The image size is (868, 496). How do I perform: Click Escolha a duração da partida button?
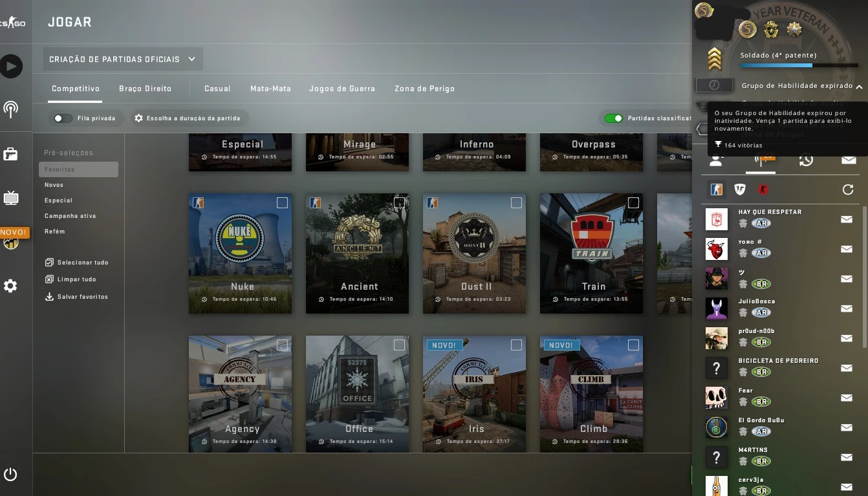click(188, 118)
